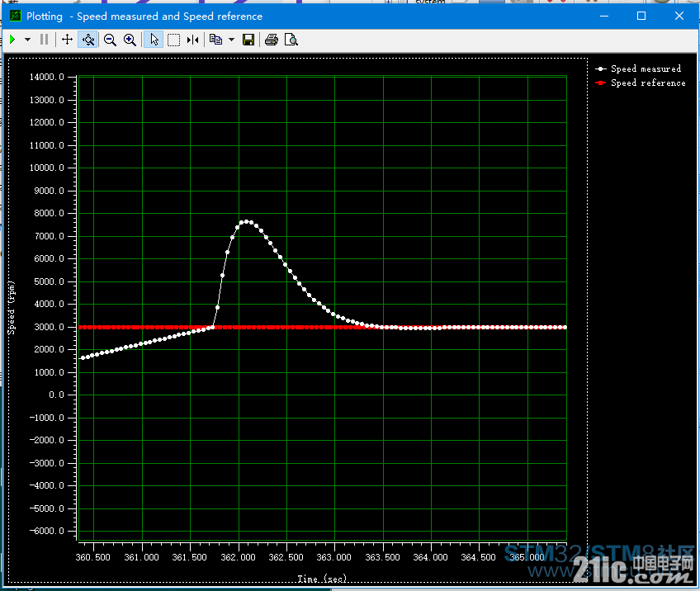Activate the vertical cursor marker tool
Image resolution: width=700 pixels, height=591 pixels.
click(x=193, y=40)
